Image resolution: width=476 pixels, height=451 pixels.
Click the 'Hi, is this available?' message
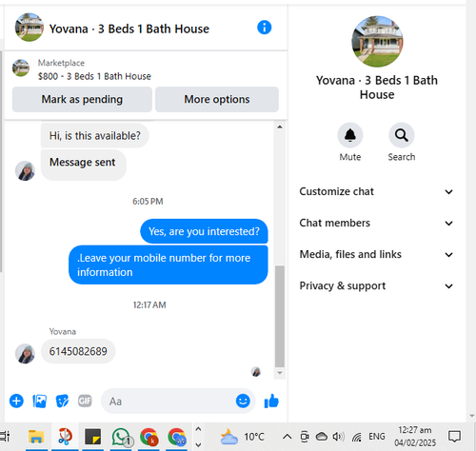tap(95, 136)
